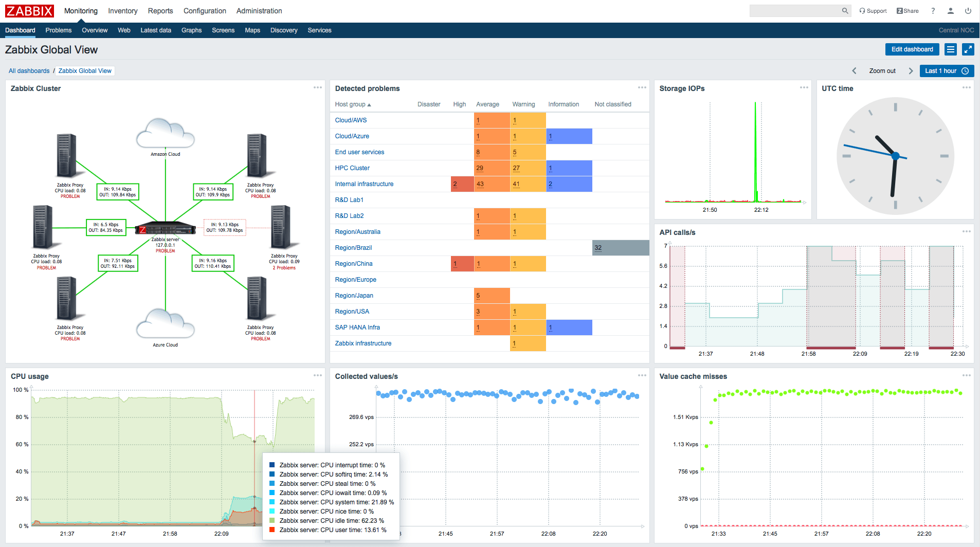Switch to the Maps tab
This screenshot has height=547, width=980.
coord(252,30)
